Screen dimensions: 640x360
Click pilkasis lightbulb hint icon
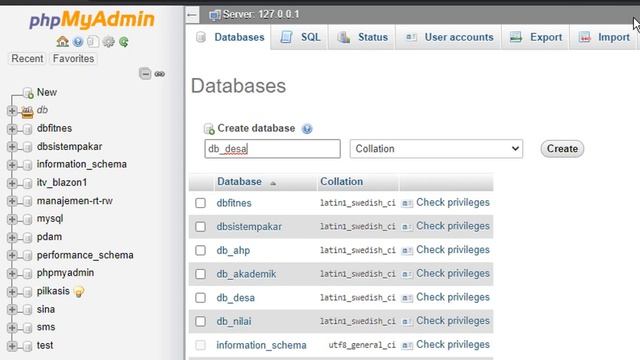(x=79, y=292)
